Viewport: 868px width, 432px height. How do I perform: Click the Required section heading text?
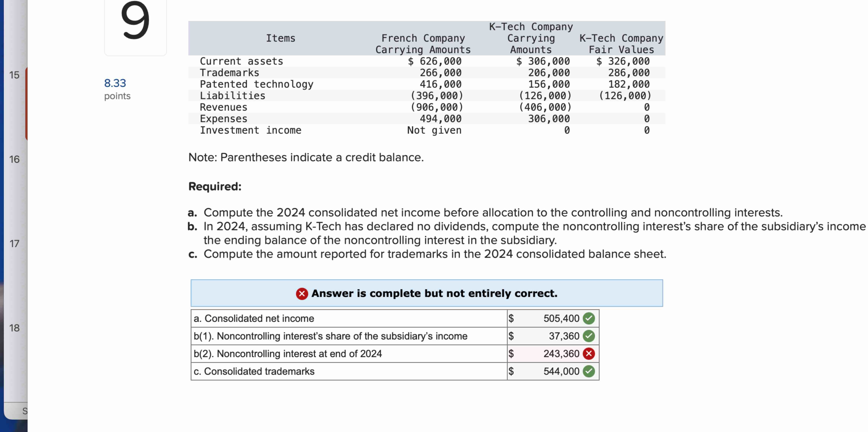tap(215, 186)
